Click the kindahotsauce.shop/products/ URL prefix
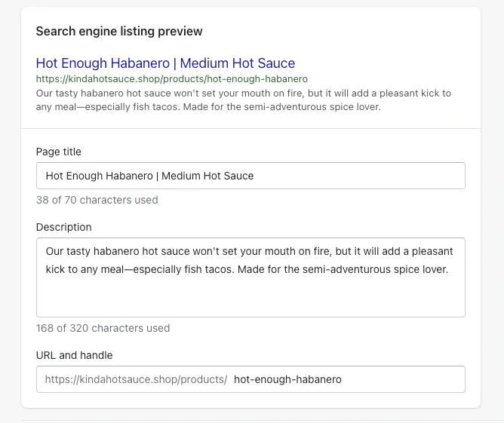504x423 pixels. 136,379
